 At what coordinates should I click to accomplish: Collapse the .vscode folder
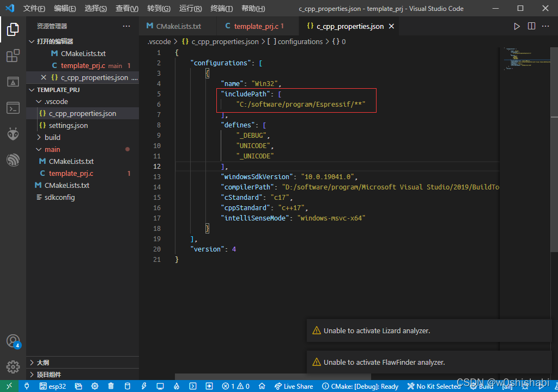83,101
